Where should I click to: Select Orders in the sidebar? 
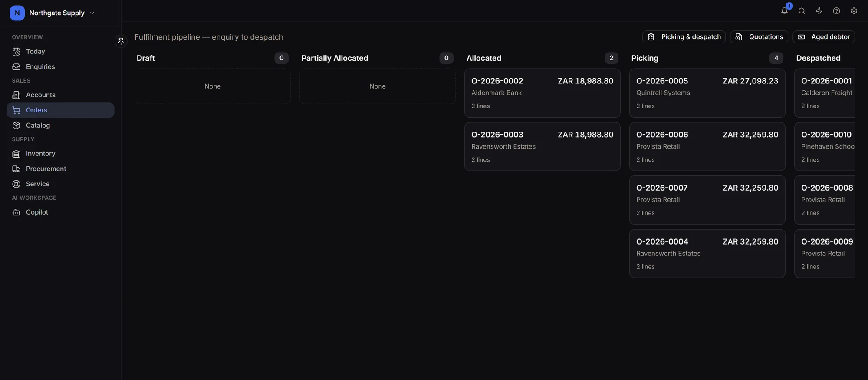click(x=60, y=110)
